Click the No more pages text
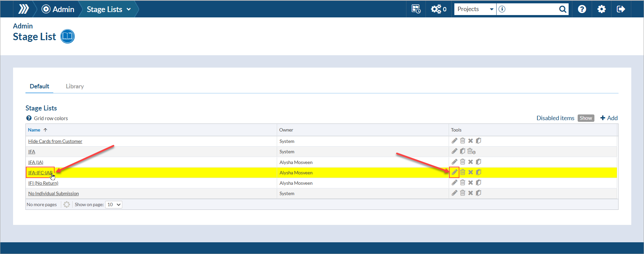The image size is (644, 254). (x=42, y=204)
